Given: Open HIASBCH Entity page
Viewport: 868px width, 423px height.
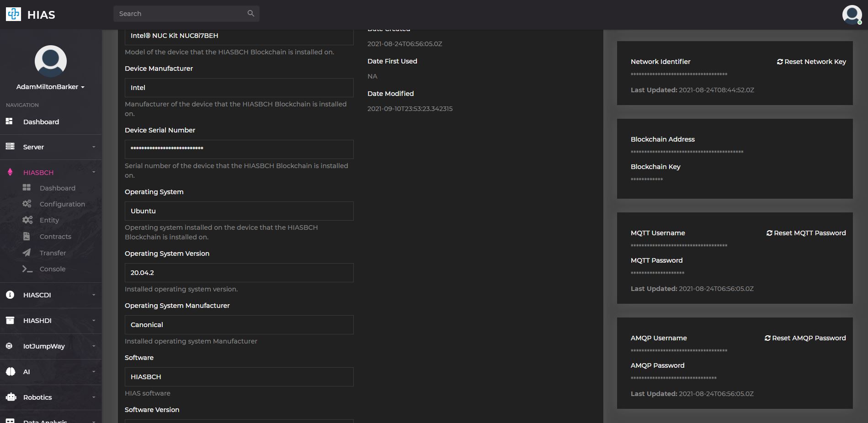Looking at the screenshot, I should pos(49,220).
